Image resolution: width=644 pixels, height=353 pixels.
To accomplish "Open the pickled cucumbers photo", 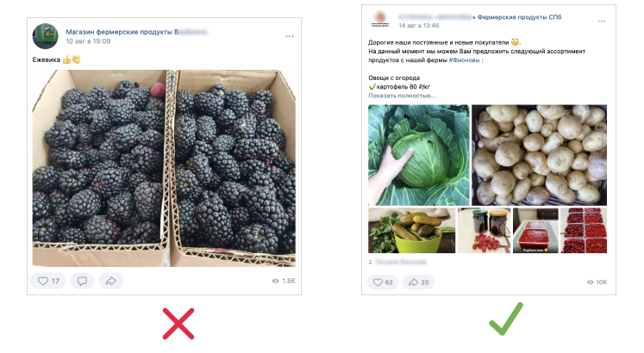I will (411, 231).
